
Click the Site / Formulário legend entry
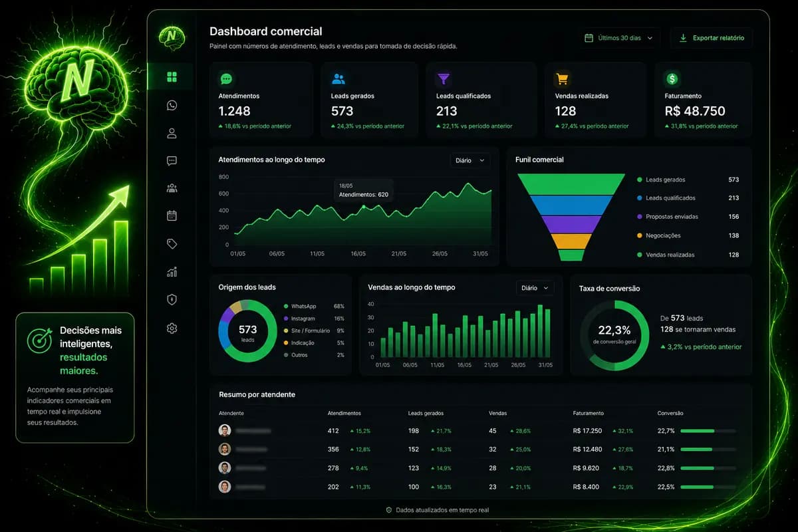click(314, 331)
